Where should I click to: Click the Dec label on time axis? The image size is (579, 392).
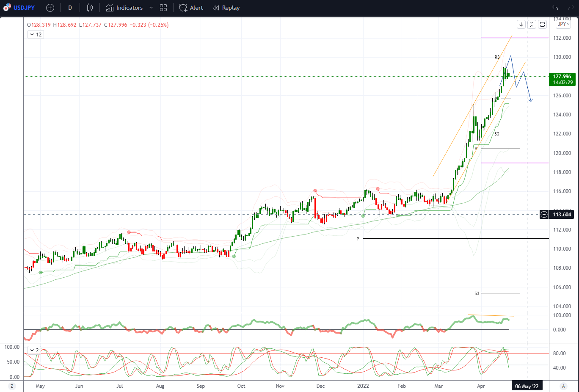[320, 386]
